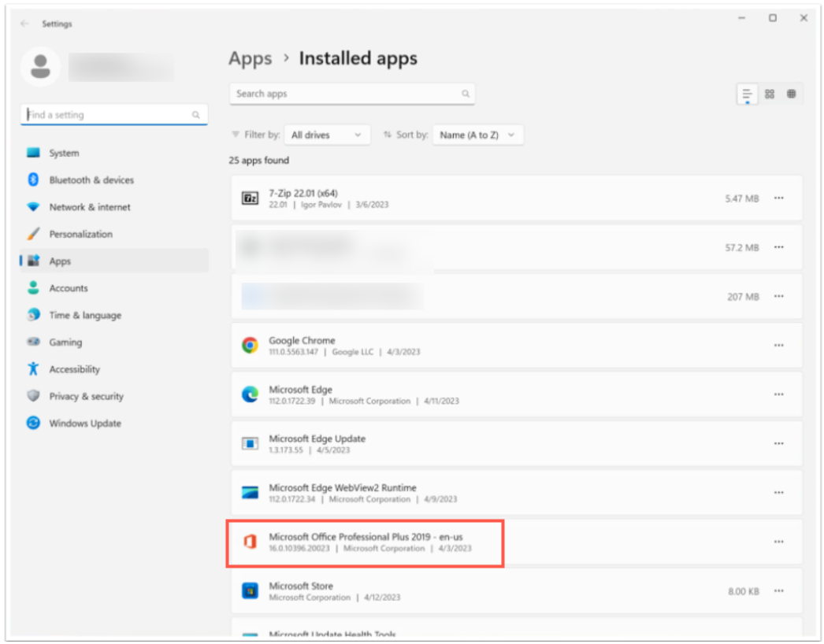Click the Microsoft Edge app icon
The width and height of the screenshot is (824, 644).
[250, 394]
